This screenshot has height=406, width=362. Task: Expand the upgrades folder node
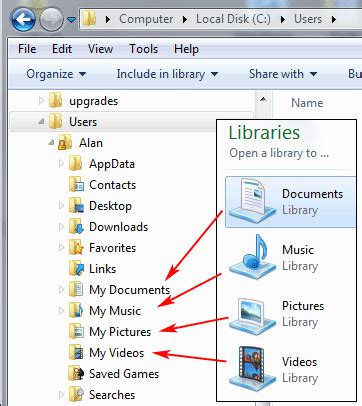(x=41, y=100)
